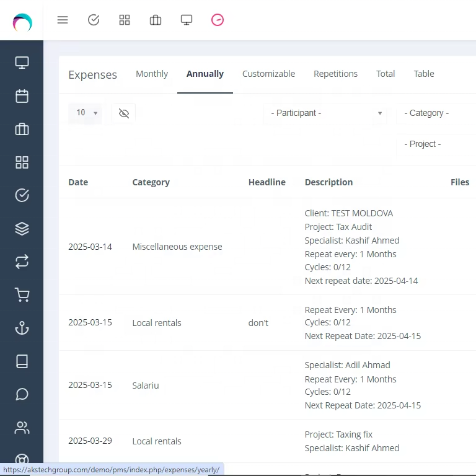The image size is (476, 476).
Task: Open the check-circle tasks icon in top bar
Action: pyautogui.click(x=94, y=20)
